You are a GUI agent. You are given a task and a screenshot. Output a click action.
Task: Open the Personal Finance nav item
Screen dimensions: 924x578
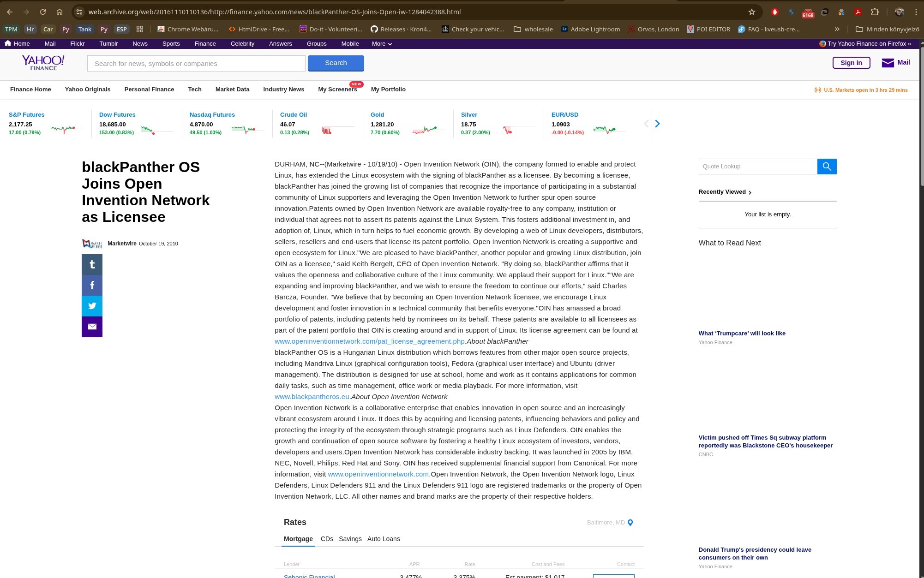point(149,89)
